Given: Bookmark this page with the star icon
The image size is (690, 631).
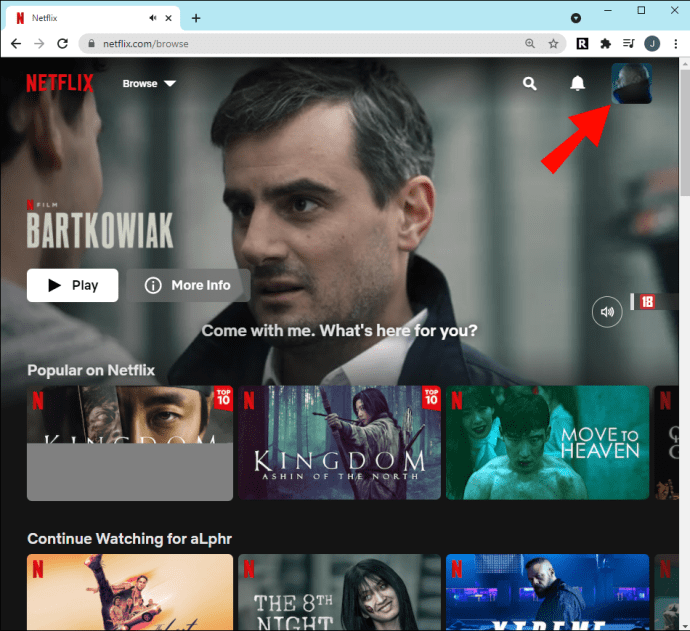Looking at the screenshot, I should coord(553,44).
